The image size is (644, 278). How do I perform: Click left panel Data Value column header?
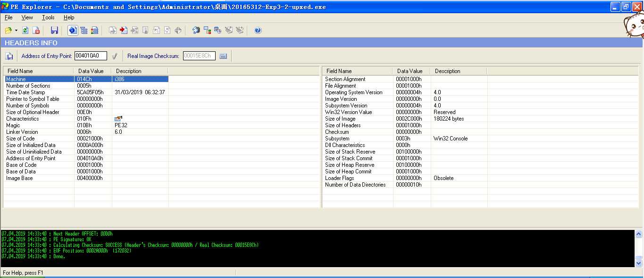pyautogui.click(x=92, y=71)
